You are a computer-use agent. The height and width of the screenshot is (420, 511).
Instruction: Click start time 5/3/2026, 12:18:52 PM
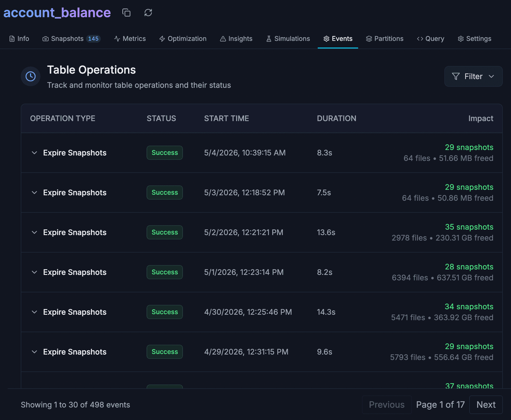click(x=244, y=193)
